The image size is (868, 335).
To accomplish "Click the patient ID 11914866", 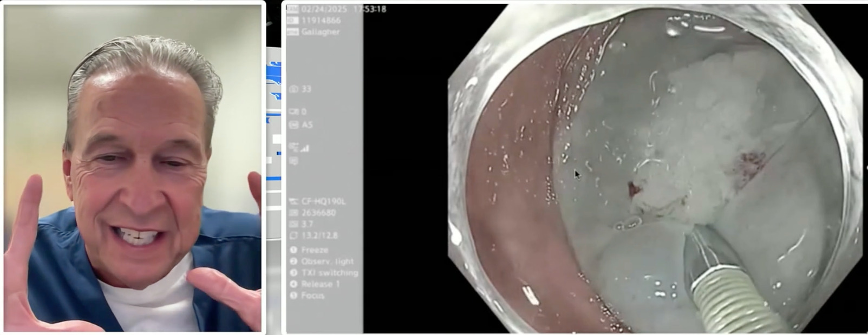I will 321,21.
